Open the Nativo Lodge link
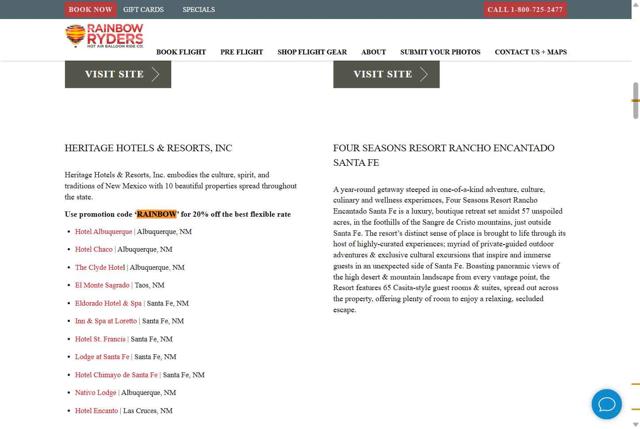This screenshot has height=429, width=640. coord(96,392)
